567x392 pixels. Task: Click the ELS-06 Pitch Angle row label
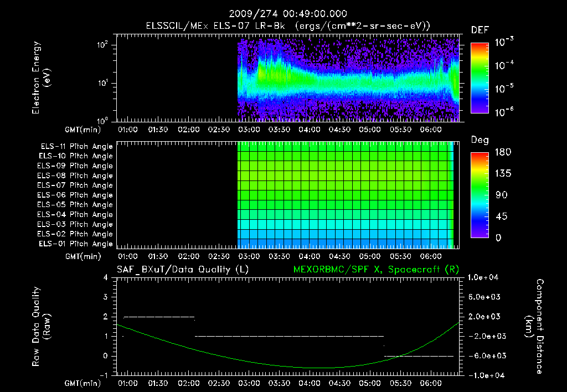pos(75,195)
